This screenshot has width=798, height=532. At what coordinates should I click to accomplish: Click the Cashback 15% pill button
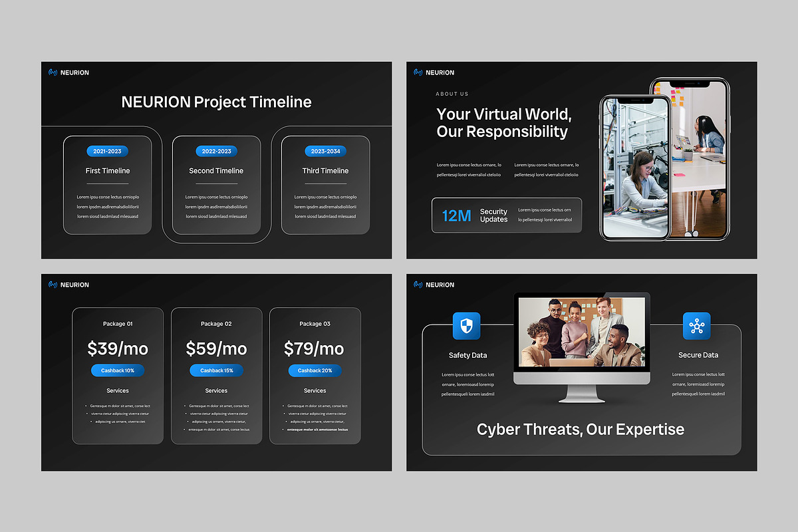(216, 370)
